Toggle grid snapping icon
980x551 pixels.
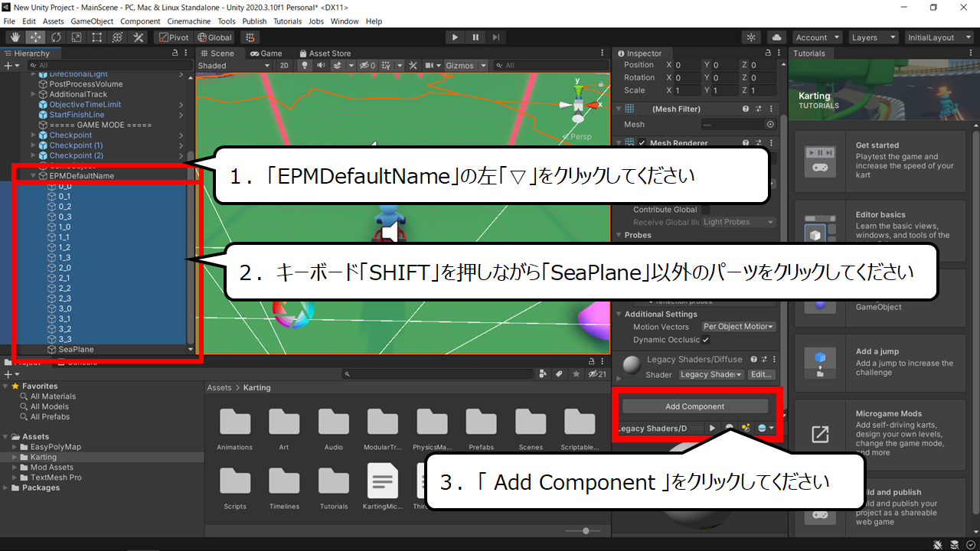coord(249,37)
